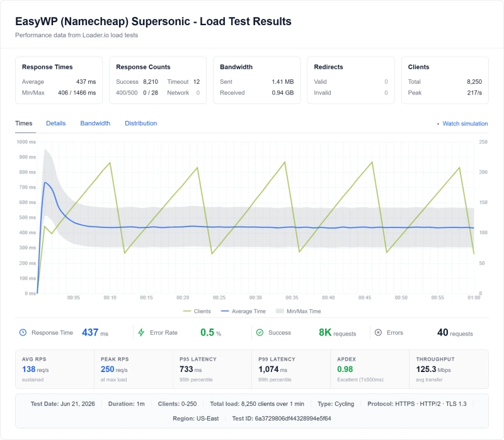The width and height of the screenshot is (504, 440).
Task: Click the Peak value 217/s
Action: pos(474,93)
